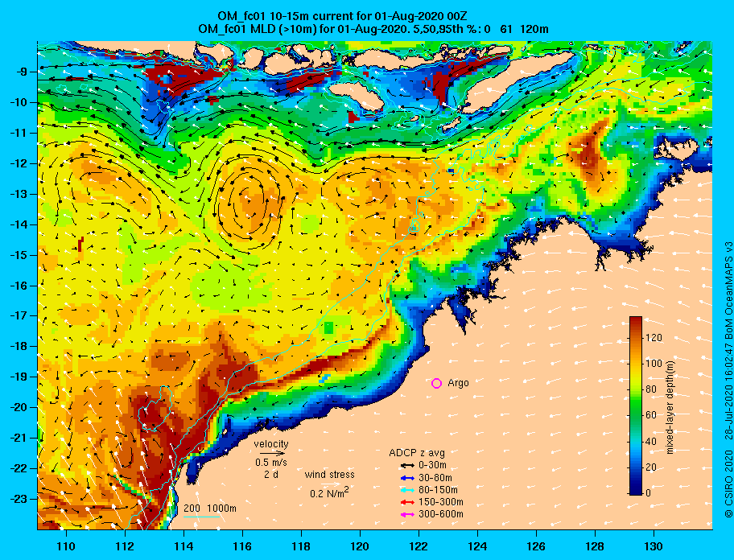Click the dark blue bottom of color bar
Image resolution: width=734 pixels, height=560 pixels.
coord(636,490)
